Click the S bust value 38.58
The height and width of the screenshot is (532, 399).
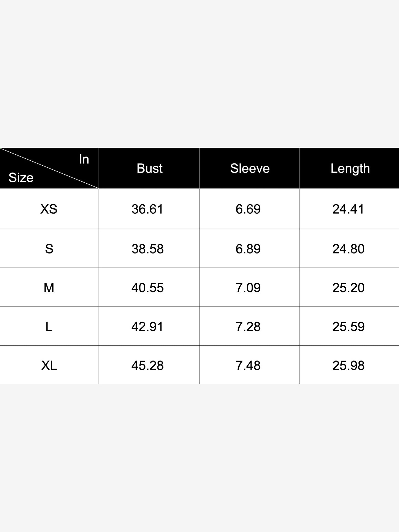[x=147, y=249]
